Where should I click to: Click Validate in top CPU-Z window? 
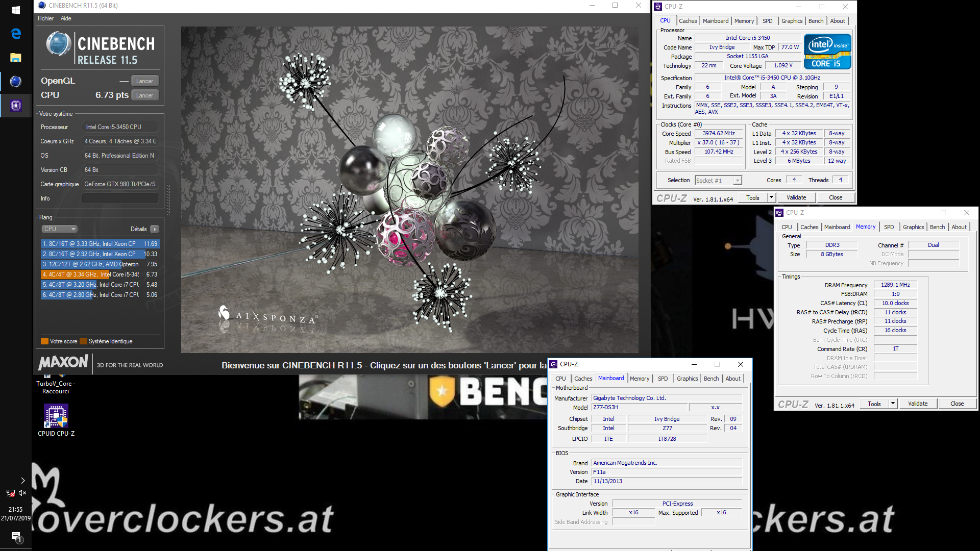click(x=796, y=198)
